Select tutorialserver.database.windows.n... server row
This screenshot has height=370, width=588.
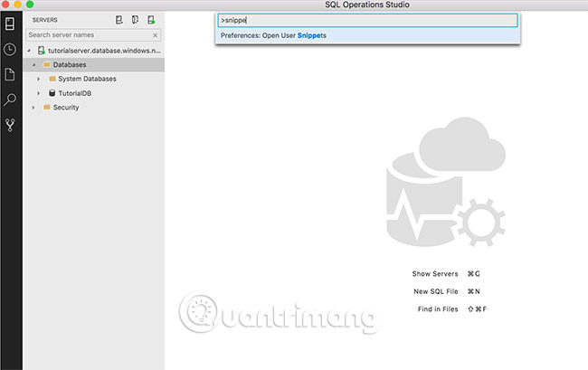93,51
